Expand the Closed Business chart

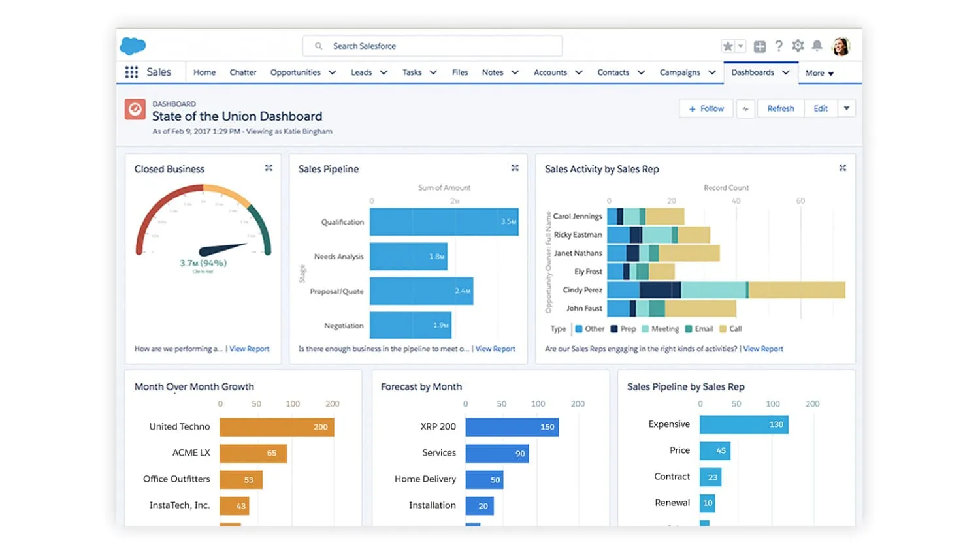tap(269, 168)
